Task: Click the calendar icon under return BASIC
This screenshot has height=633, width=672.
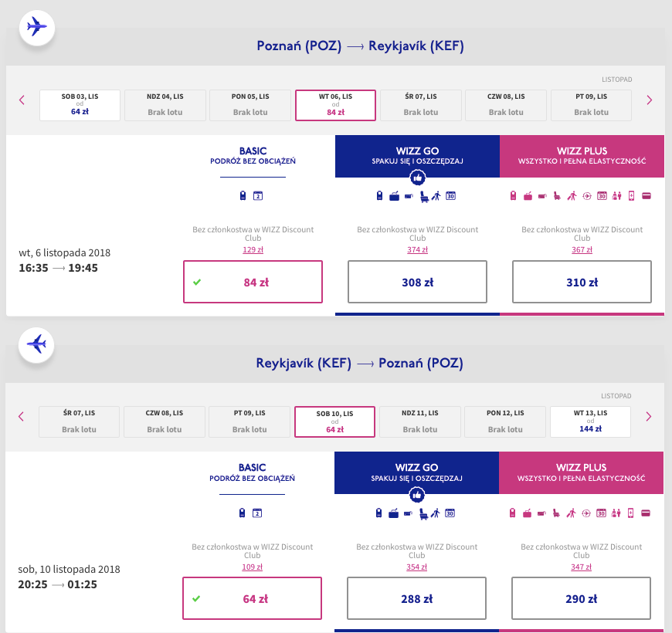Action: [x=259, y=513]
